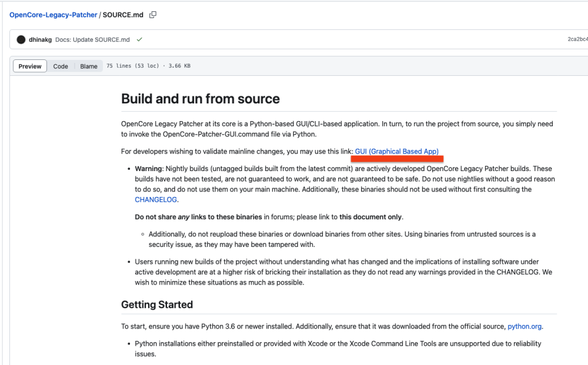Open the OpenCore-Legacy-Patcher breadcrumb link
Screen dimensions: 588x365
[54, 15]
